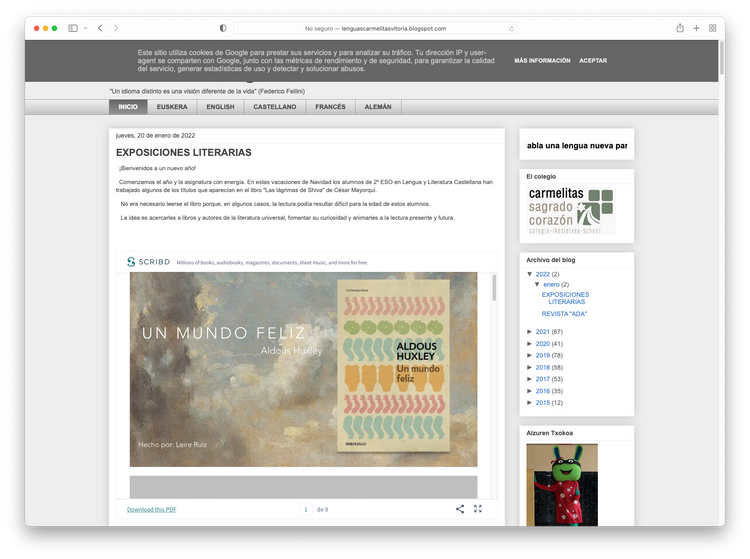
Task: Click the Scribd page number field
Action: pos(306,509)
